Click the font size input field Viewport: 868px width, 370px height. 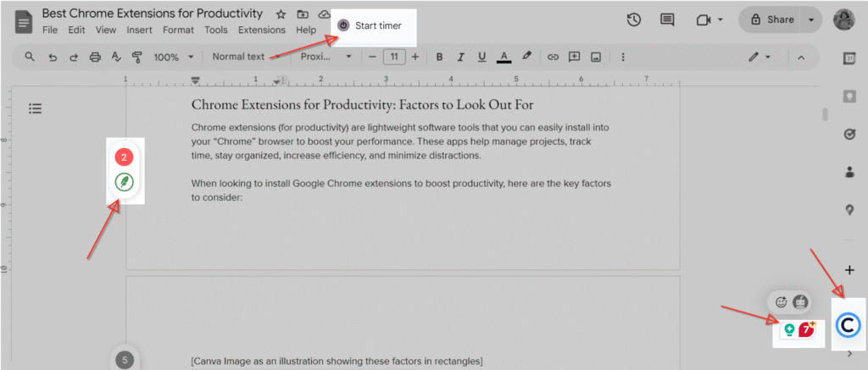click(x=393, y=57)
